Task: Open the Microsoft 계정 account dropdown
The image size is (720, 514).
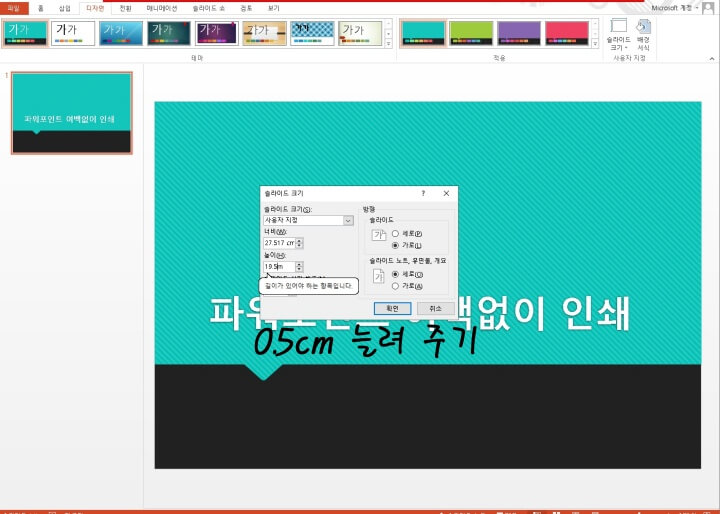Action: 675,8
